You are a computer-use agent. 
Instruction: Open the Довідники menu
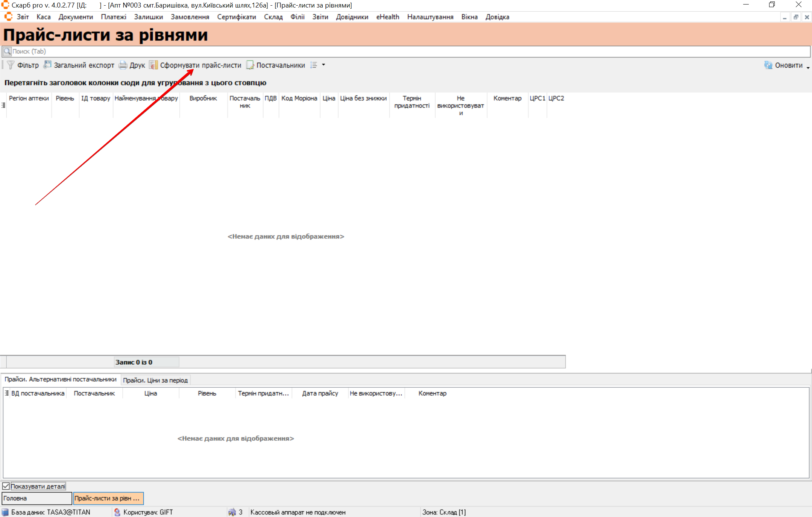coord(352,17)
